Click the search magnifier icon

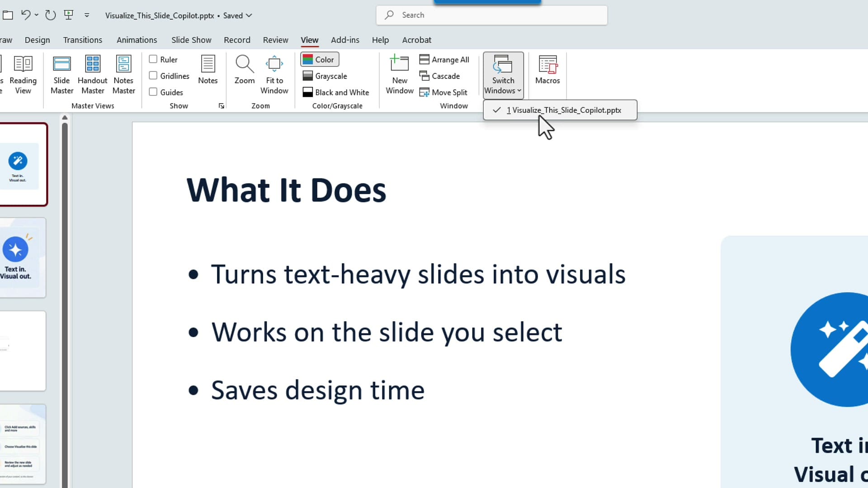point(389,15)
